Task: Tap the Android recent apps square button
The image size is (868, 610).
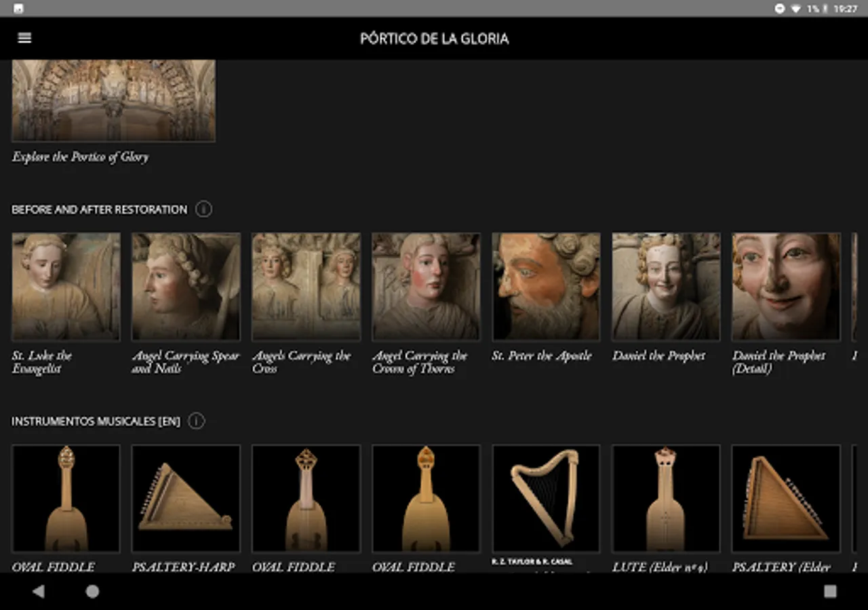Action: (x=830, y=591)
